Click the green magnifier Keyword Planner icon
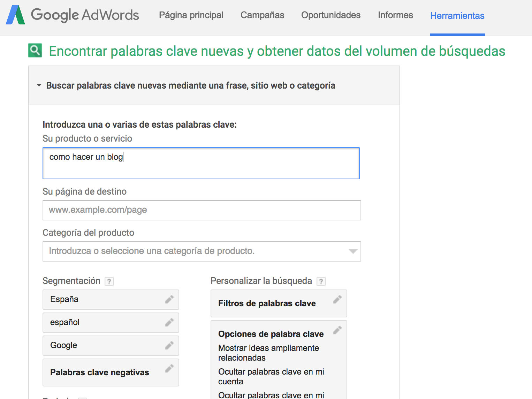Viewport: 532px width, 399px height. 35,51
